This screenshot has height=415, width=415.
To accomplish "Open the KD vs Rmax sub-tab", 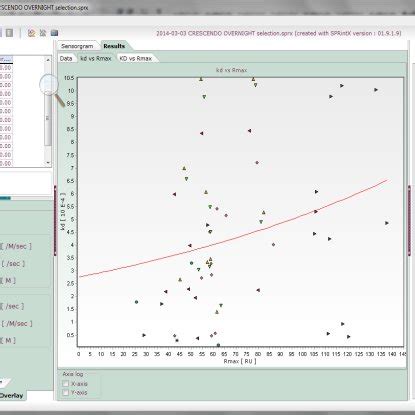I will 135,58.
